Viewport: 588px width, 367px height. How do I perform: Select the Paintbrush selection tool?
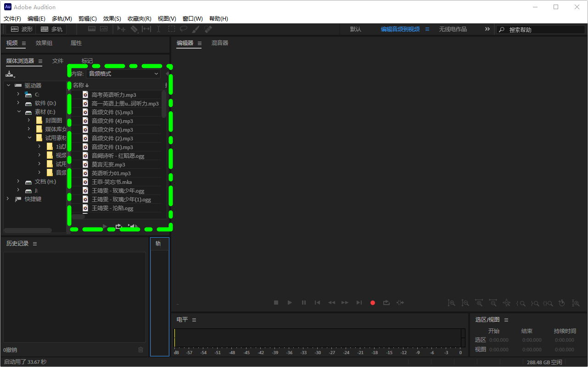196,29
